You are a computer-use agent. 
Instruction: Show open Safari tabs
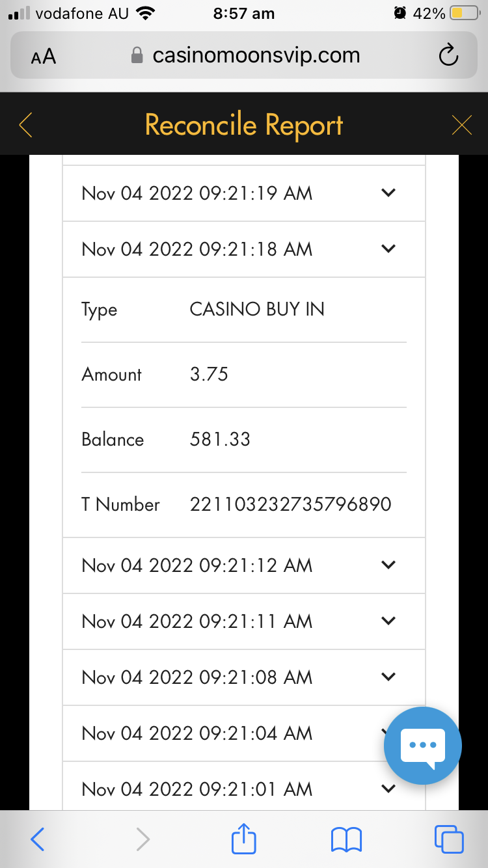449,839
